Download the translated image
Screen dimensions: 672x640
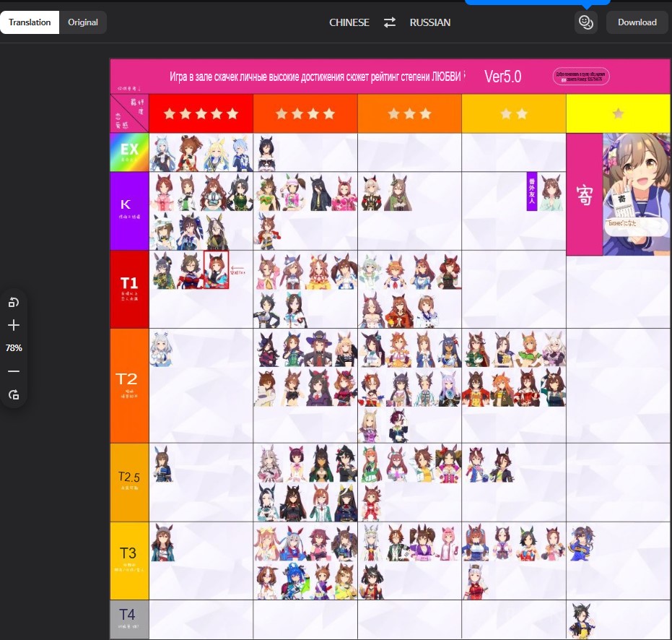click(x=637, y=22)
